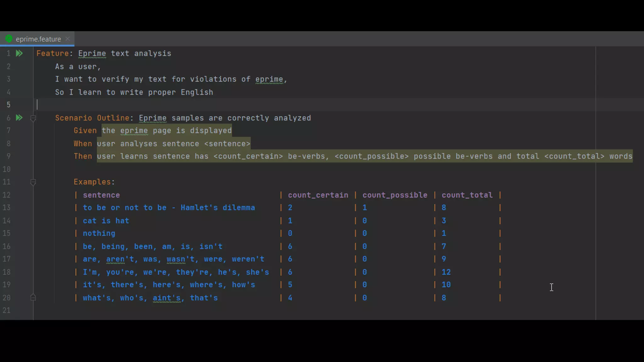Click line number 13 in the gutter
Viewport: 644px width, 362px height.
pyautogui.click(x=7, y=208)
